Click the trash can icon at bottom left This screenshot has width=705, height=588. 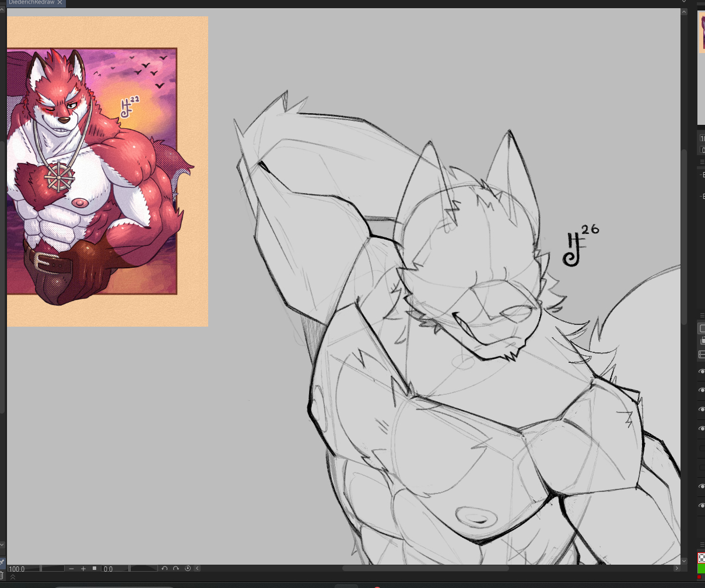point(2,576)
